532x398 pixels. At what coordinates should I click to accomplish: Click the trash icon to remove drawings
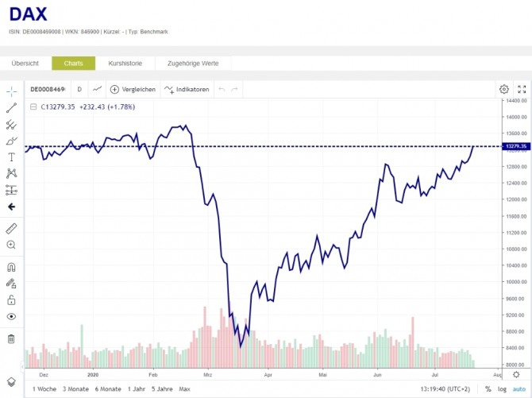(11, 339)
